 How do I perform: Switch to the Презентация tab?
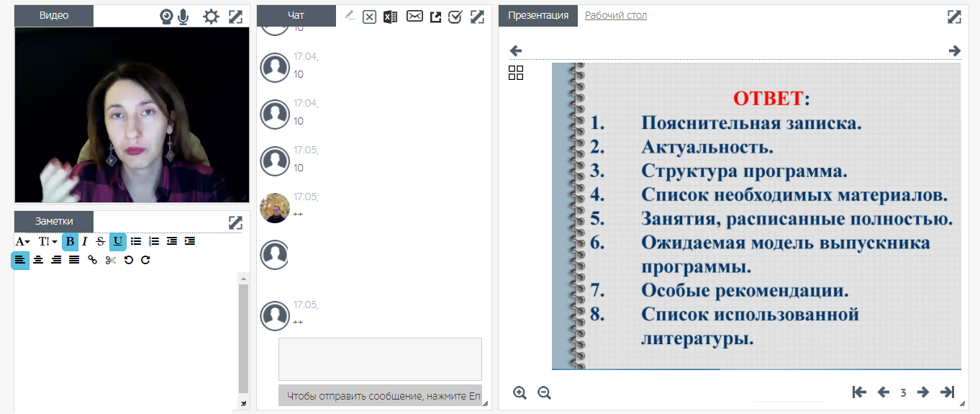[538, 16]
